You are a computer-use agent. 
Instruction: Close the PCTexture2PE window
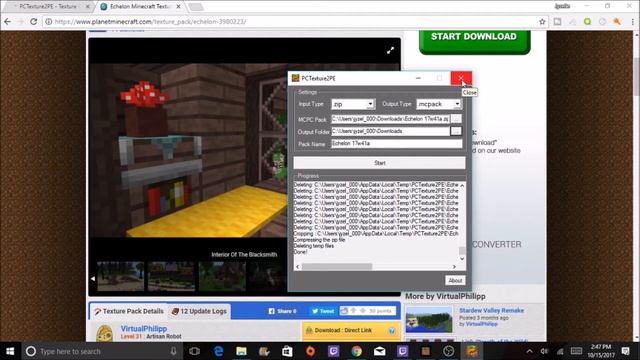461,78
